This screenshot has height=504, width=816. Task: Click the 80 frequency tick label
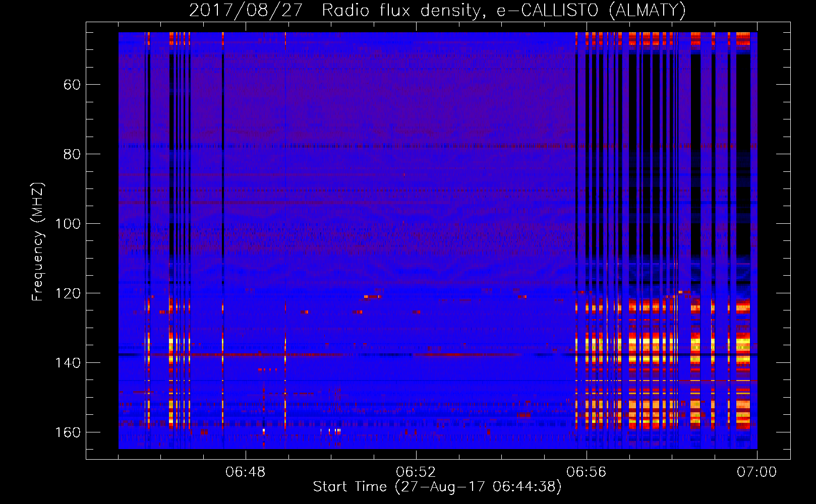point(72,154)
